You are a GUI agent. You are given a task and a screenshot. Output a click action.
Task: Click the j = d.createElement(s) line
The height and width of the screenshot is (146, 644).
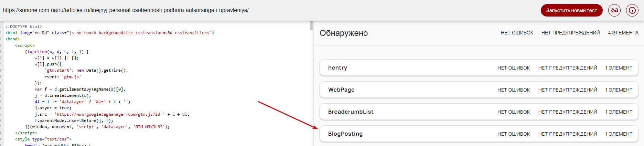pyautogui.click(x=63, y=95)
